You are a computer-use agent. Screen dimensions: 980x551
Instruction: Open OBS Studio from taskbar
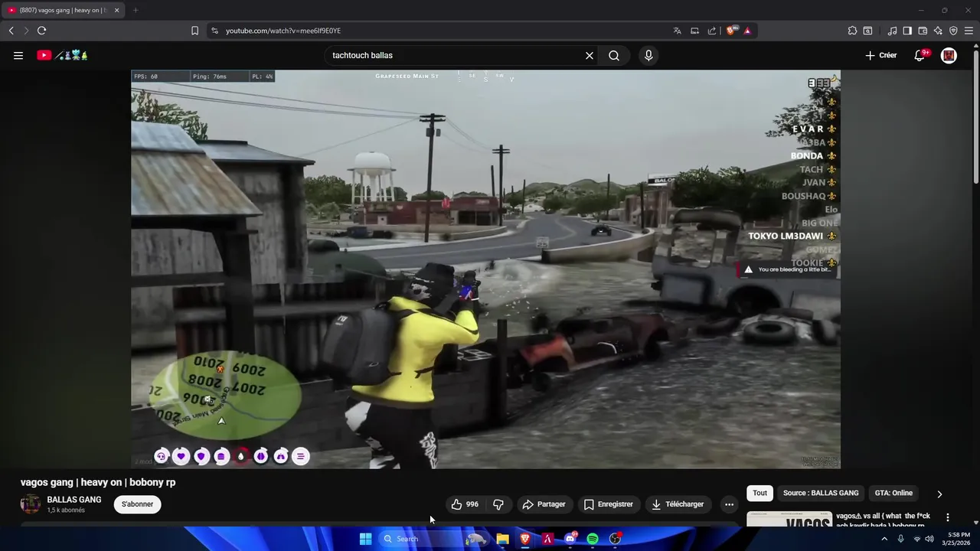click(615, 539)
